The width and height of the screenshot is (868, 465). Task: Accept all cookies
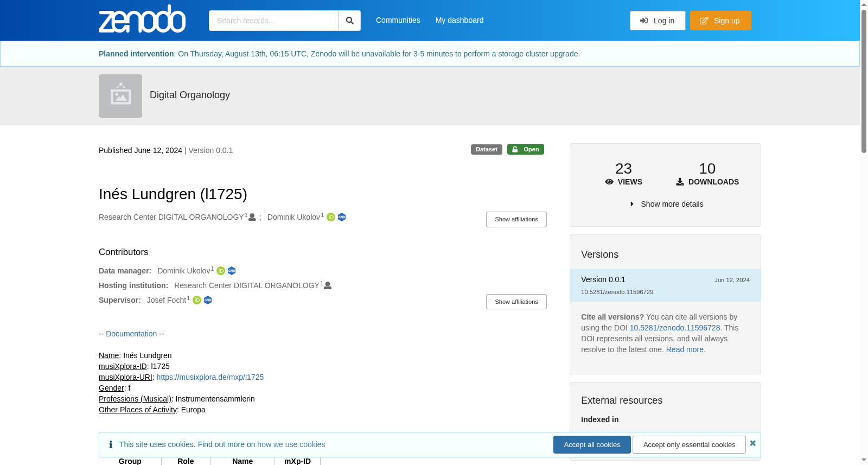[592, 445]
